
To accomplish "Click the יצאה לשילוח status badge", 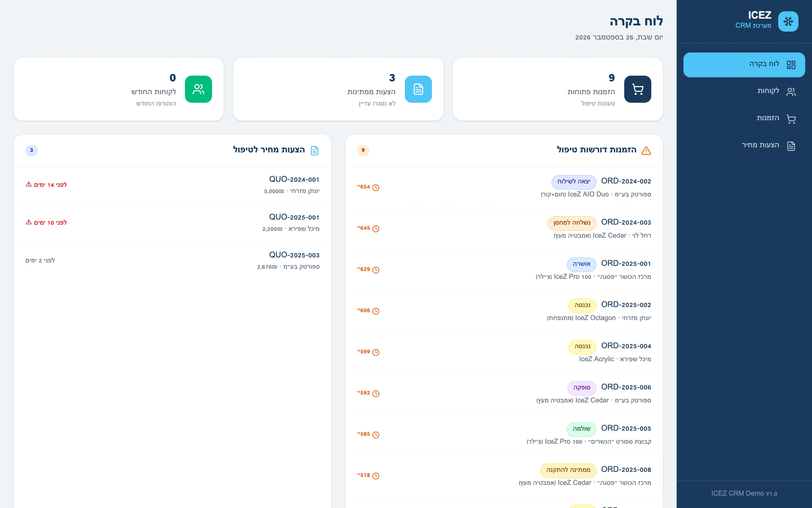I will (574, 182).
